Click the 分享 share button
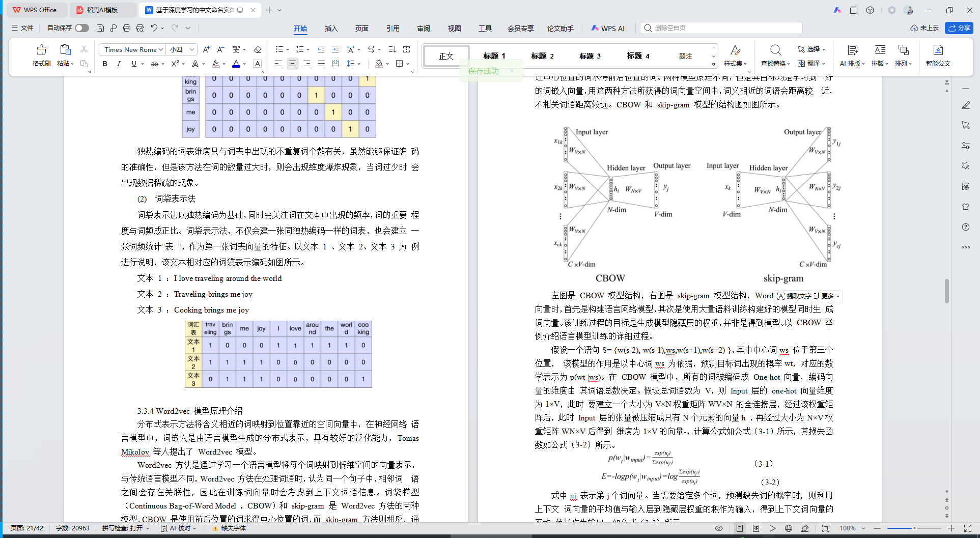Screen dimensions: 980x538 point(959,28)
